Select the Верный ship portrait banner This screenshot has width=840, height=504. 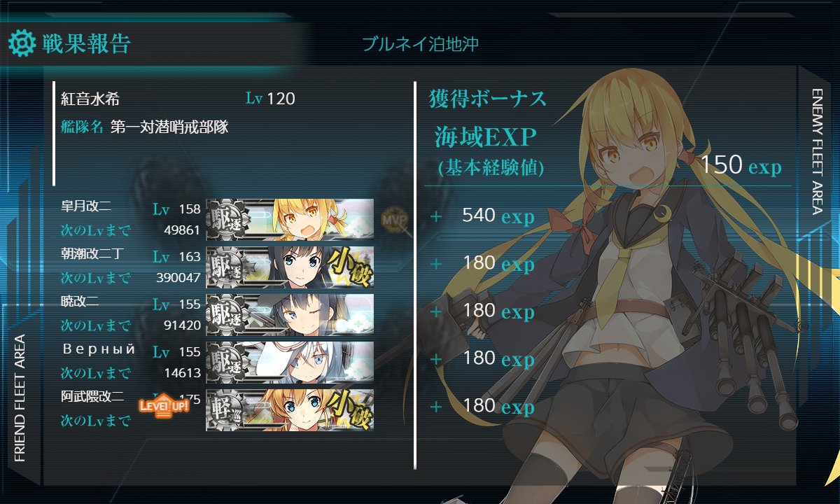290,363
